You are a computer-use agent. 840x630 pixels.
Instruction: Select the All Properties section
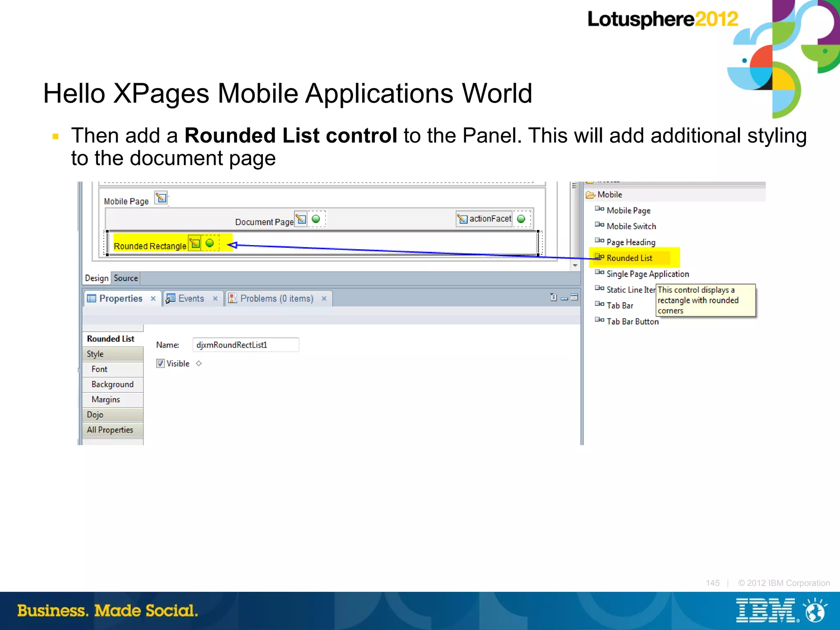click(113, 430)
